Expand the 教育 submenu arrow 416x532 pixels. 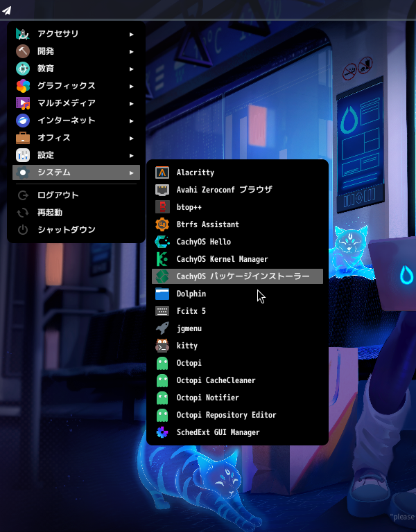pyautogui.click(x=132, y=69)
